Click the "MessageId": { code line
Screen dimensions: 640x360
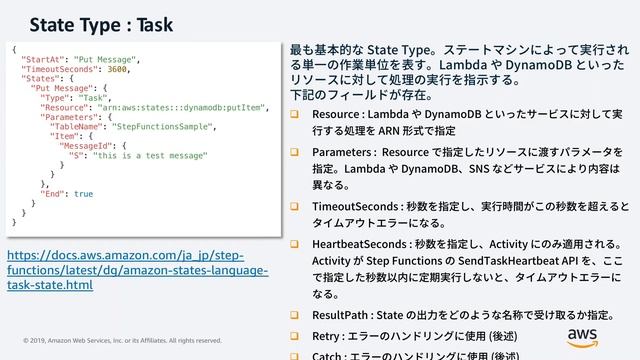(93, 146)
